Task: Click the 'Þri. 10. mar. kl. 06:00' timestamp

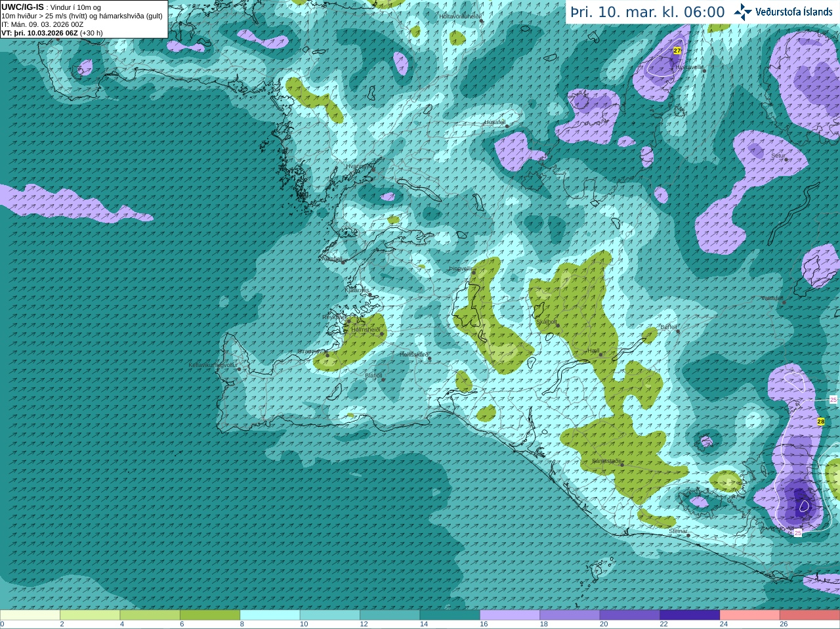Action: (x=648, y=12)
